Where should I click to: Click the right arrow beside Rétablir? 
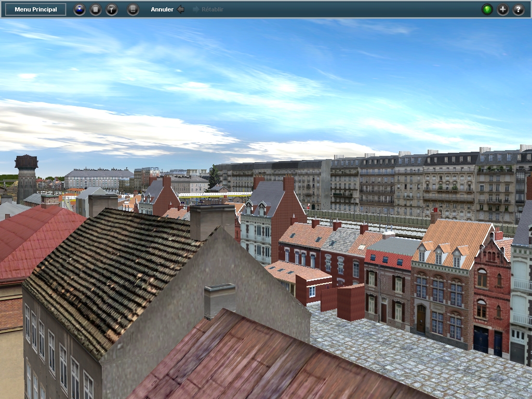click(x=196, y=9)
